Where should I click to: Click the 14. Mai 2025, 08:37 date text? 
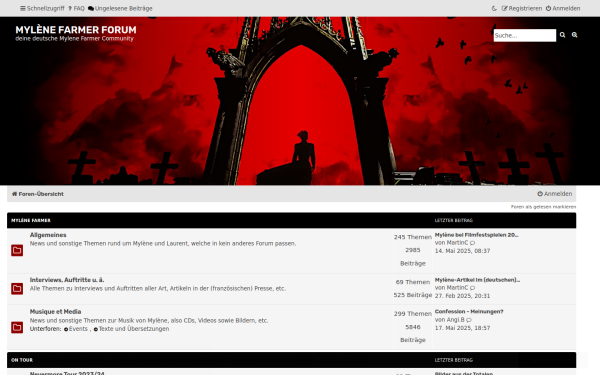click(462, 251)
